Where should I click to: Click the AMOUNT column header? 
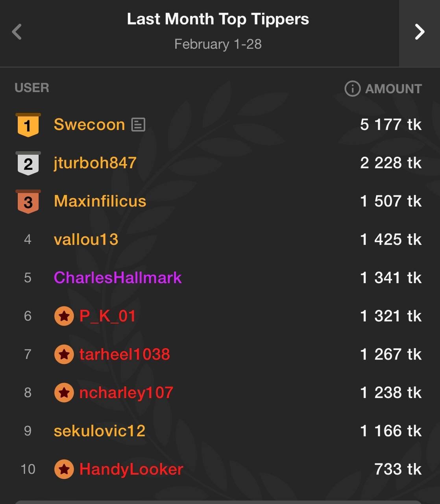point(393,89)
